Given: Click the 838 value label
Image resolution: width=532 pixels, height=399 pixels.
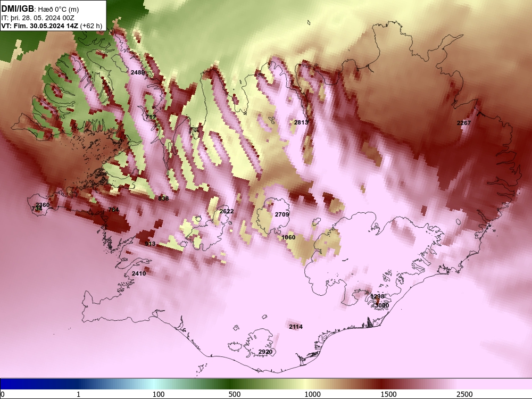Looking at the screenshot, I should [x=163, y=198].
